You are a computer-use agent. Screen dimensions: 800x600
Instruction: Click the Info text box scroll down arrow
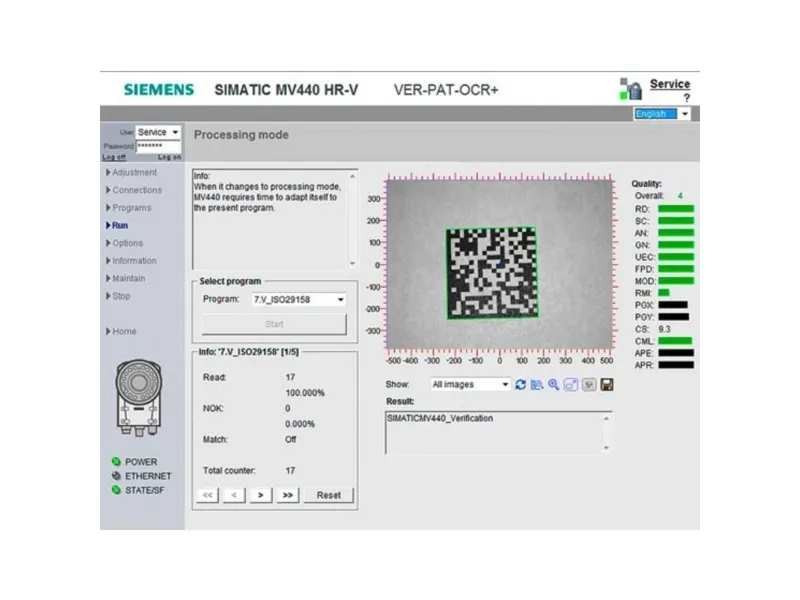point(352,263)
